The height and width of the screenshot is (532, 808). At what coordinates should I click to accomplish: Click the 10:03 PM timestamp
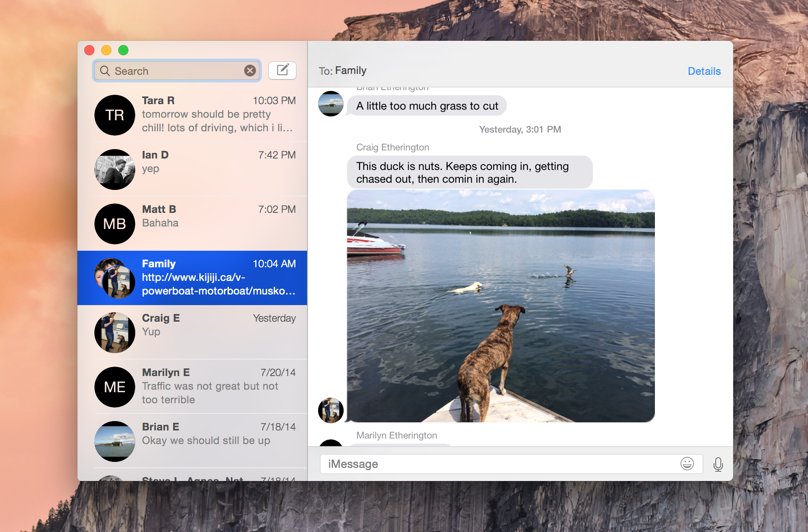[274, 100]
